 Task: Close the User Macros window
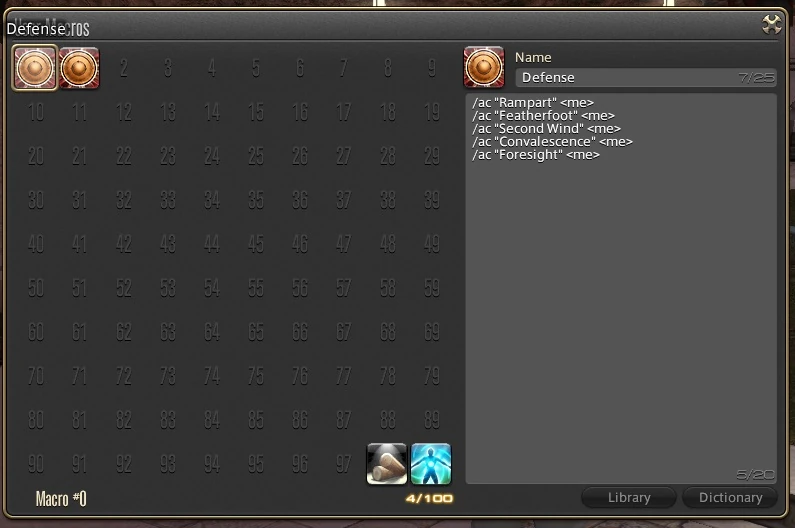pos(772,24)
